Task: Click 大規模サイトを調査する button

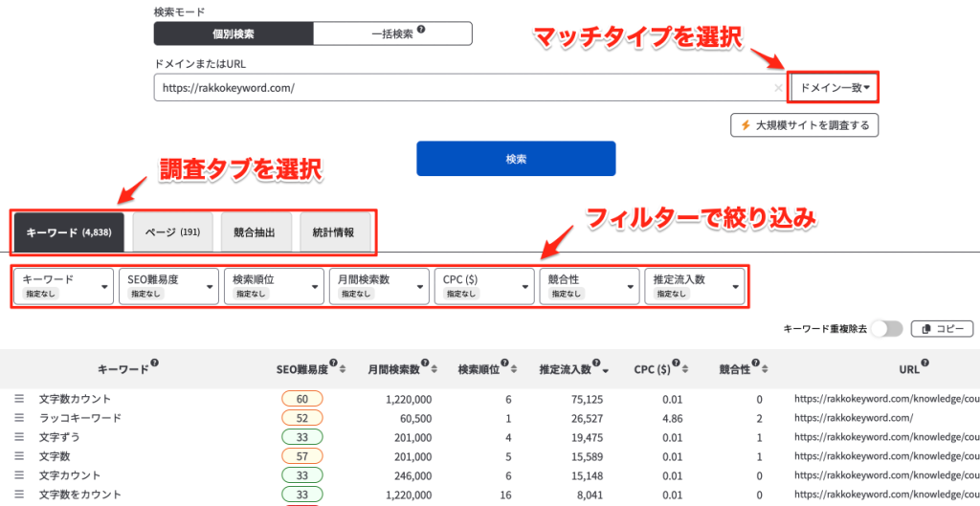Action: [804, 124]
